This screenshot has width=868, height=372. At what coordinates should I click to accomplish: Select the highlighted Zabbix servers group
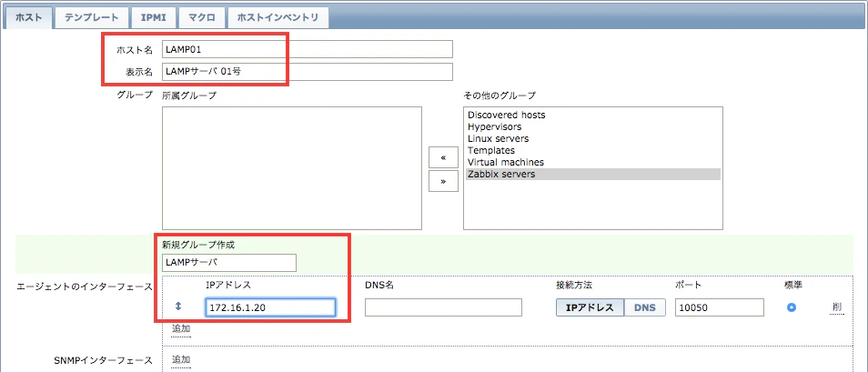(593, 174)
